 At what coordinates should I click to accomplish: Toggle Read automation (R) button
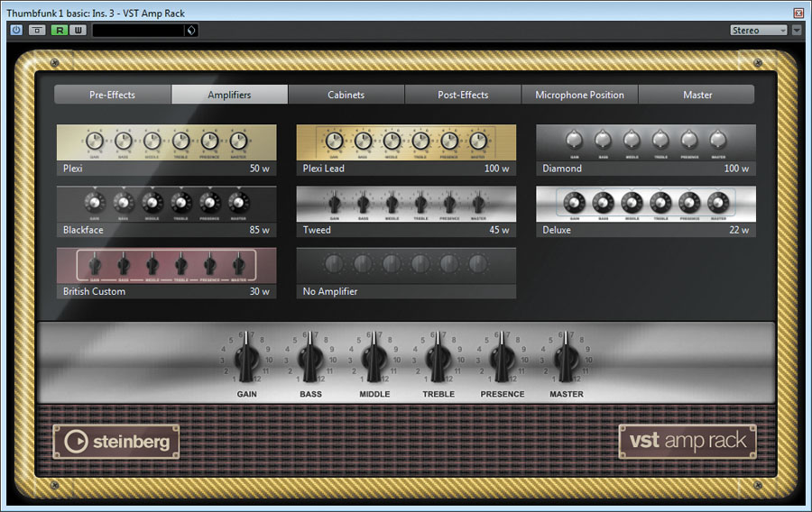click(60, 31)
